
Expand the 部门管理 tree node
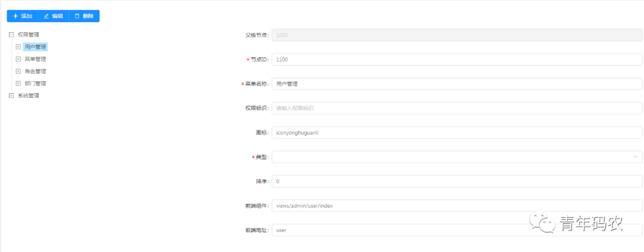[x=18, y=84]
